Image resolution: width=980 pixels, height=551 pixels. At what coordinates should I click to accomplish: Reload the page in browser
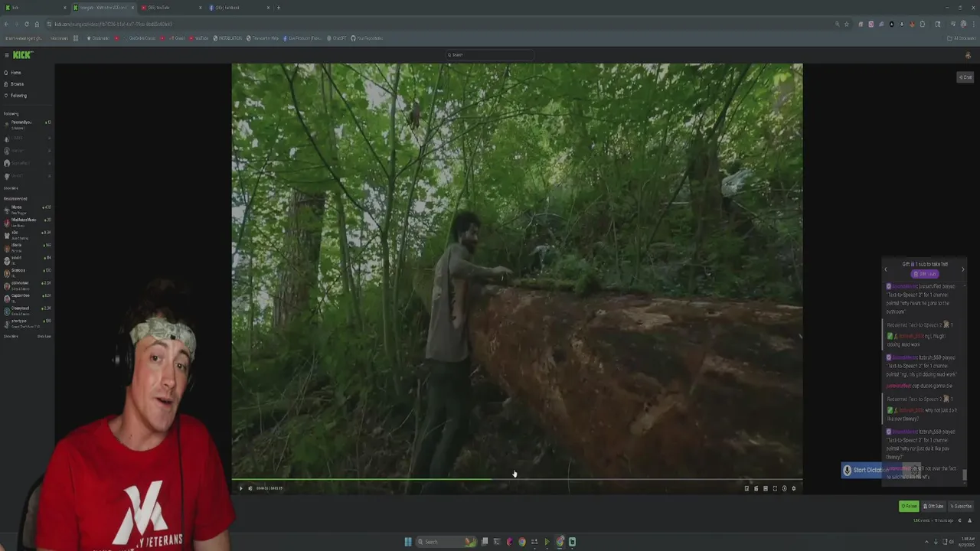point(27,24)
